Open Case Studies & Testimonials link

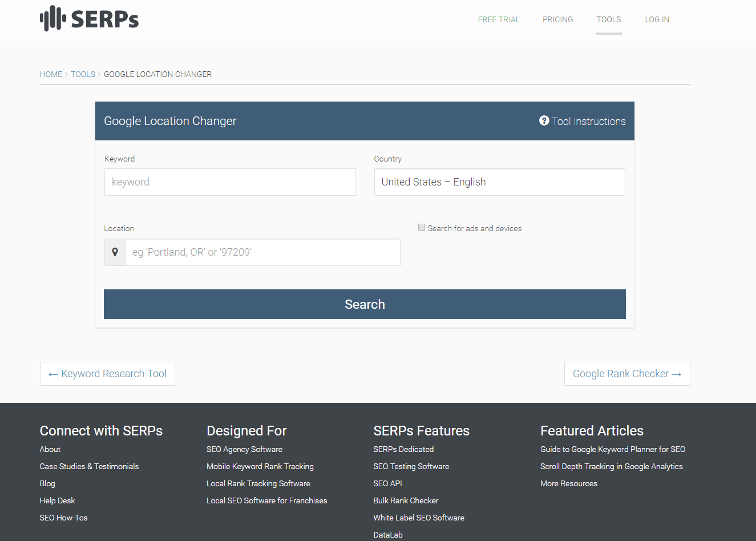pos(89,466)
